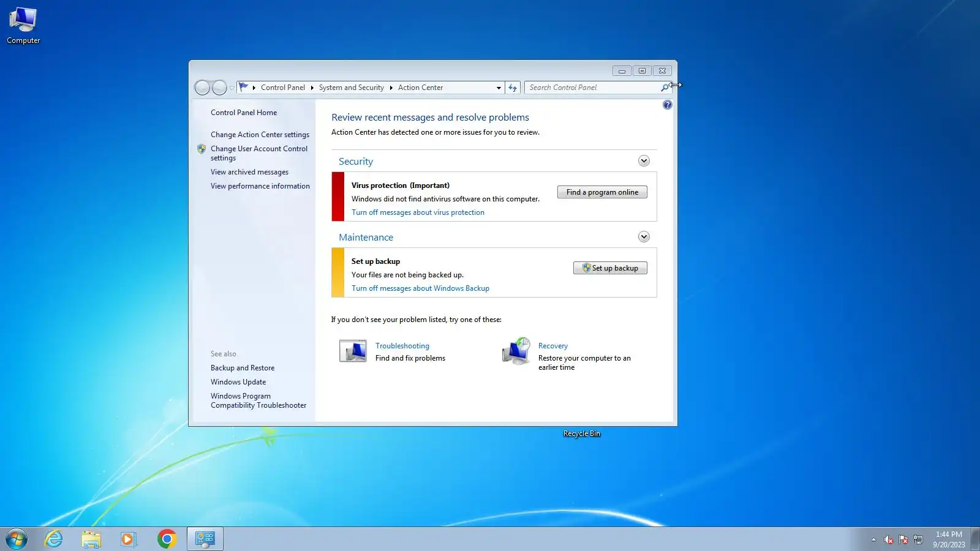
Task: Open the Troubleshooting link
Action: tap(402, 346)
